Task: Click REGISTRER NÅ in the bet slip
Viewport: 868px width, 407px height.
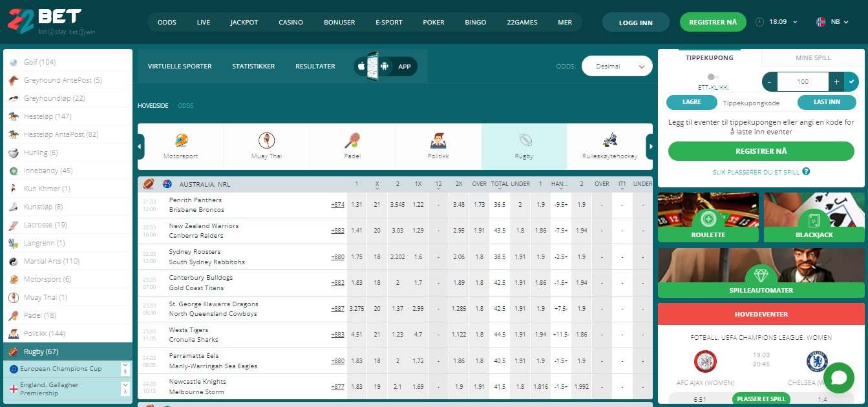Action: 761,151
